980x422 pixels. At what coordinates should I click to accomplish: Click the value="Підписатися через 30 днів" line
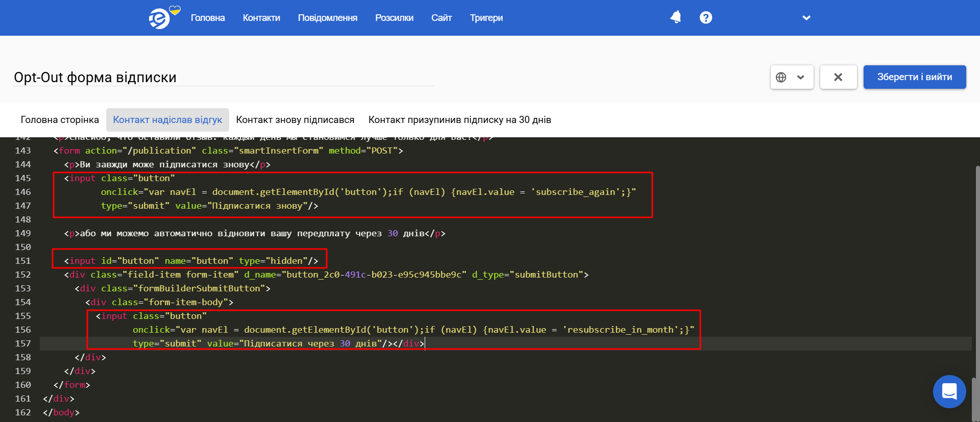pyautogui.click(x=279, y=343)
